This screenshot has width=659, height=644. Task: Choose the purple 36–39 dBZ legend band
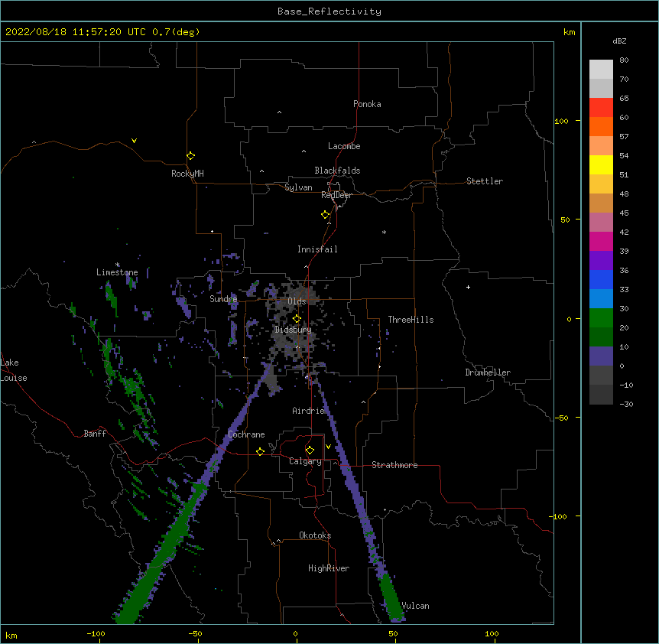point(601,261)
